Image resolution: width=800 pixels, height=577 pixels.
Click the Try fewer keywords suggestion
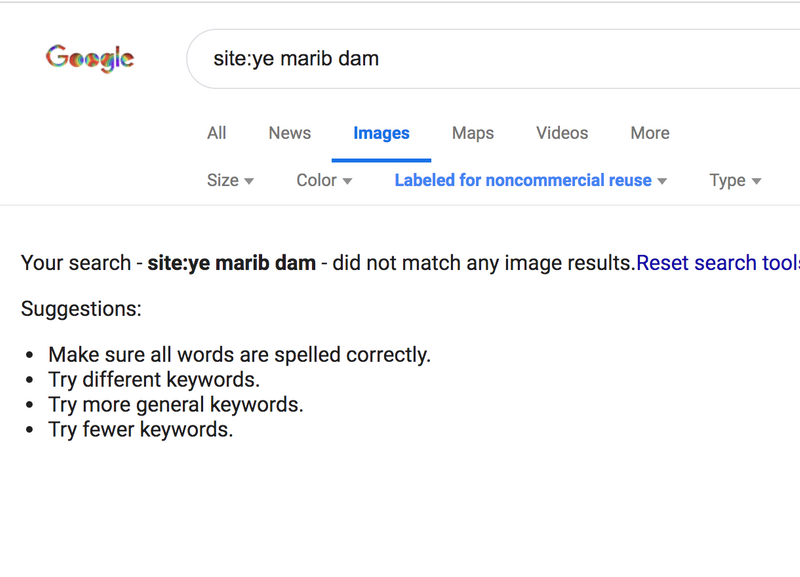coord(140,430)
